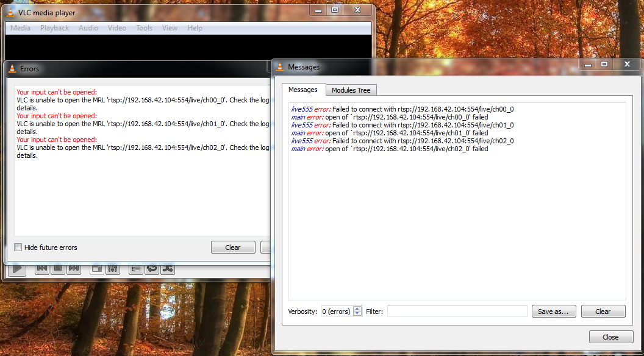Click the Stop playback button

click(58, 268)
